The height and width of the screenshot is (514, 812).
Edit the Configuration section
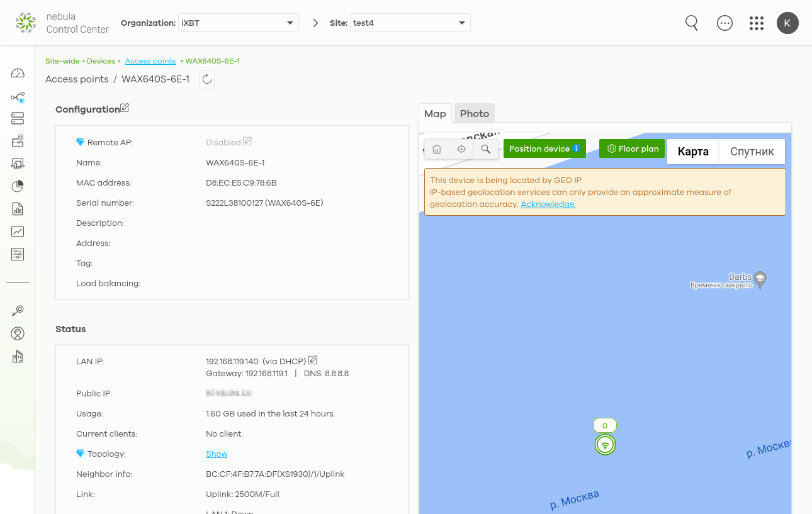[125, 108]
